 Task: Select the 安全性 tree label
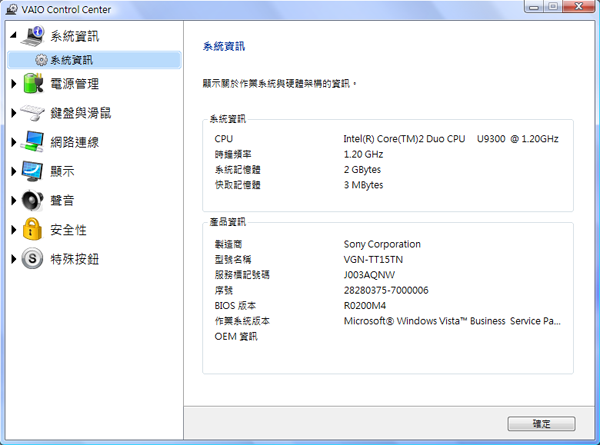(68, 230)
